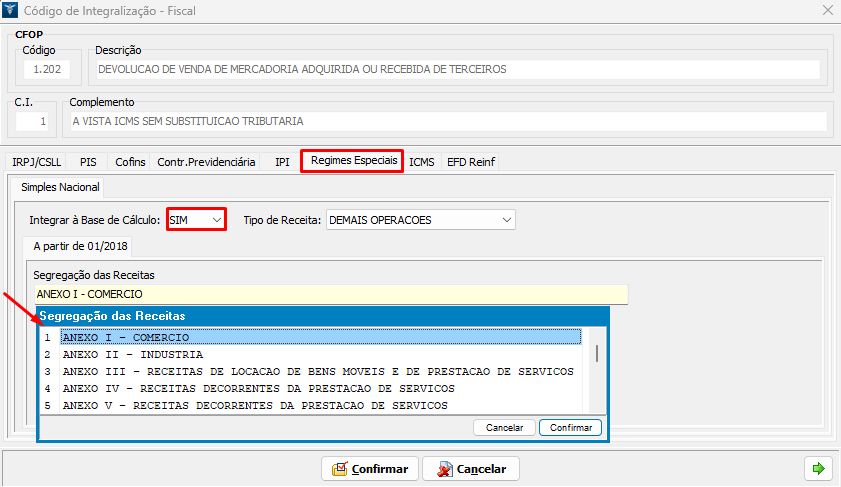
Task: Close the Código de Integralização window
Action: tap(827, 10)
